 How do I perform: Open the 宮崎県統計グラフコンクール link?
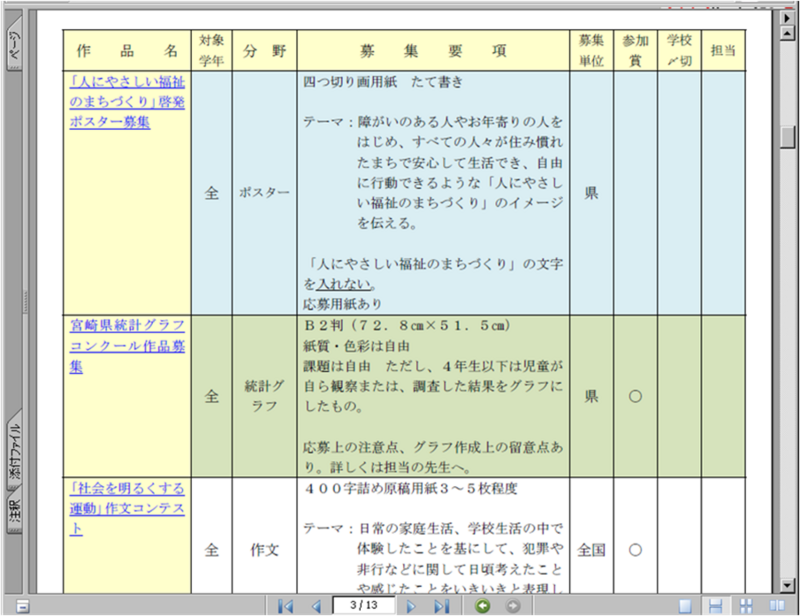[x=127, y=346]
